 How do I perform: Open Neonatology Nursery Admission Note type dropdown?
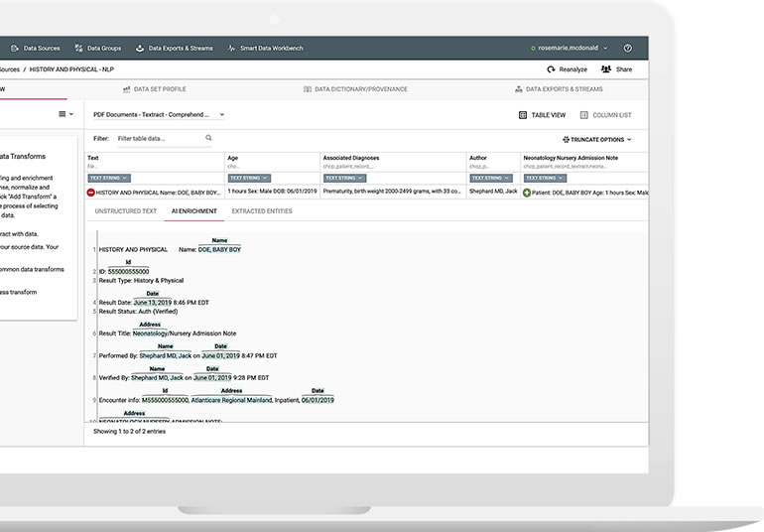pyautogui.click(x=546, y=178)
